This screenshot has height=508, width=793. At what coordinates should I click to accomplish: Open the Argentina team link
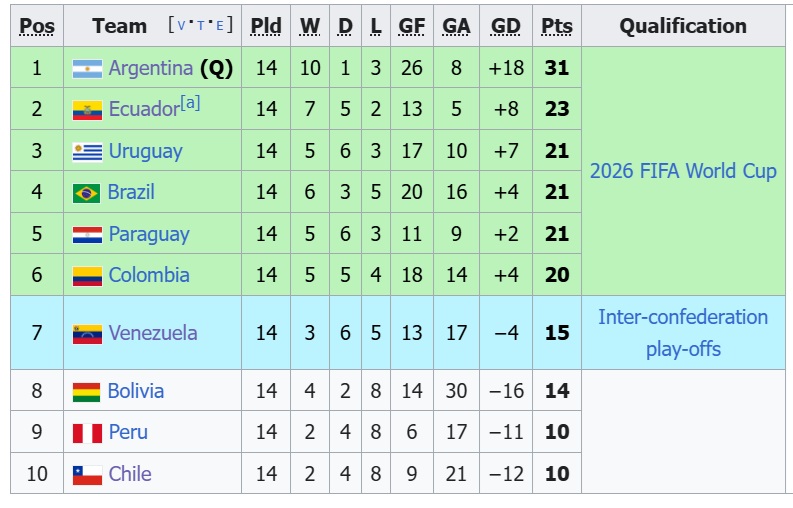(x=151, y=68)
